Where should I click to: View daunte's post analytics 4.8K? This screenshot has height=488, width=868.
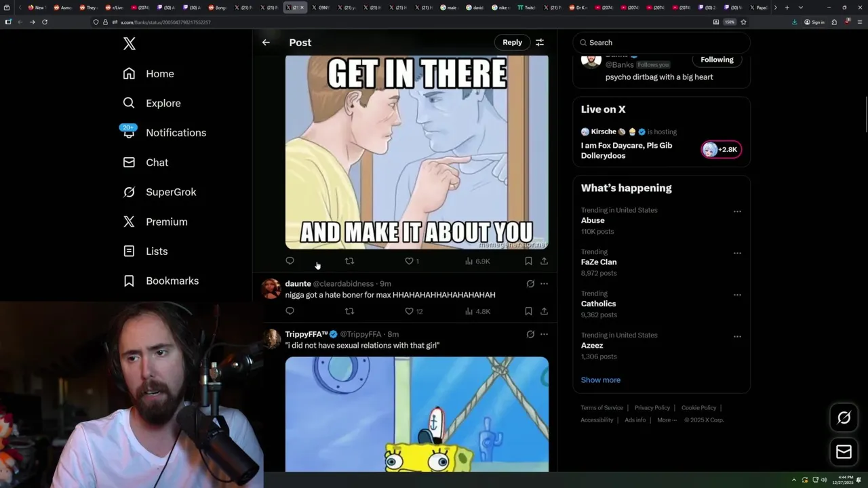(477, 311)
